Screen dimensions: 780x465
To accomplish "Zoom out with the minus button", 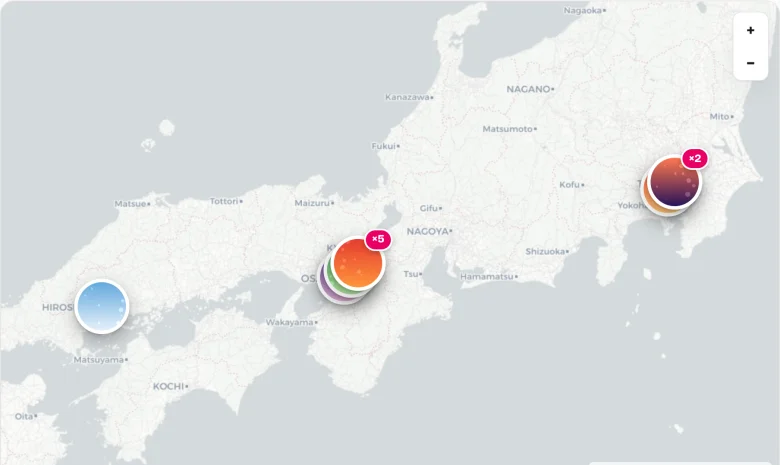I will pyautogui.click(x=750, y=63).
